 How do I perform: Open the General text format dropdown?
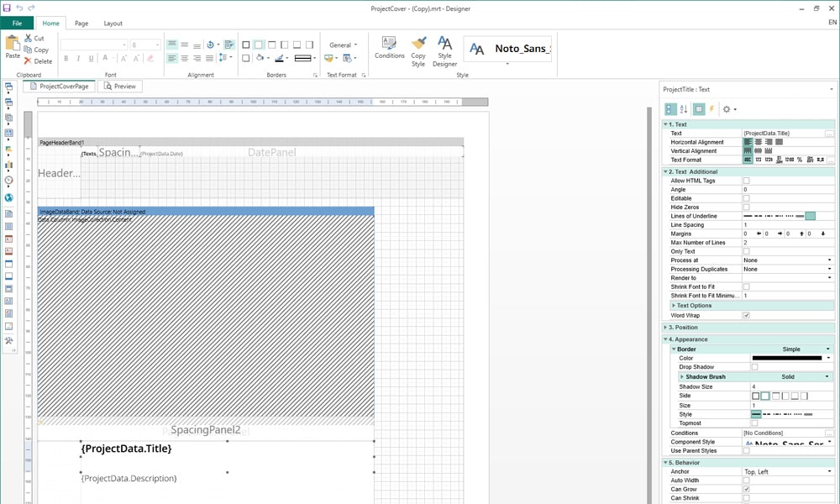pyautogui.click(x=343, y=45)
